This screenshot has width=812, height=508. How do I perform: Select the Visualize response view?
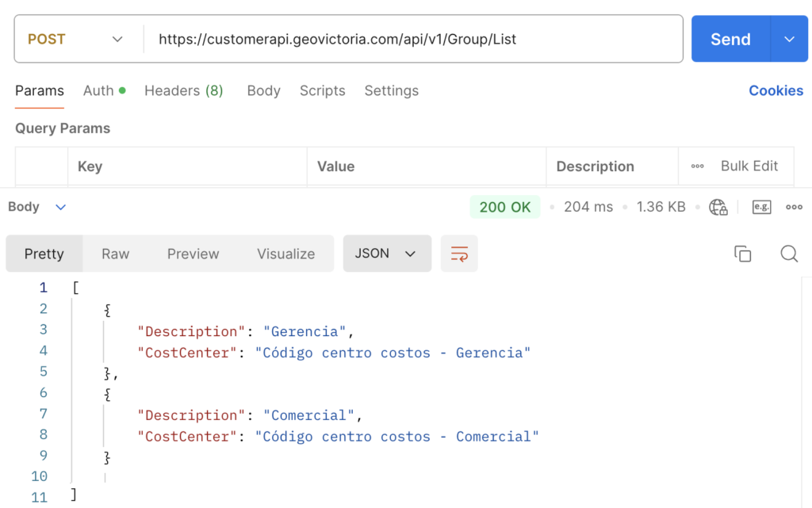(x=285, y=254)
